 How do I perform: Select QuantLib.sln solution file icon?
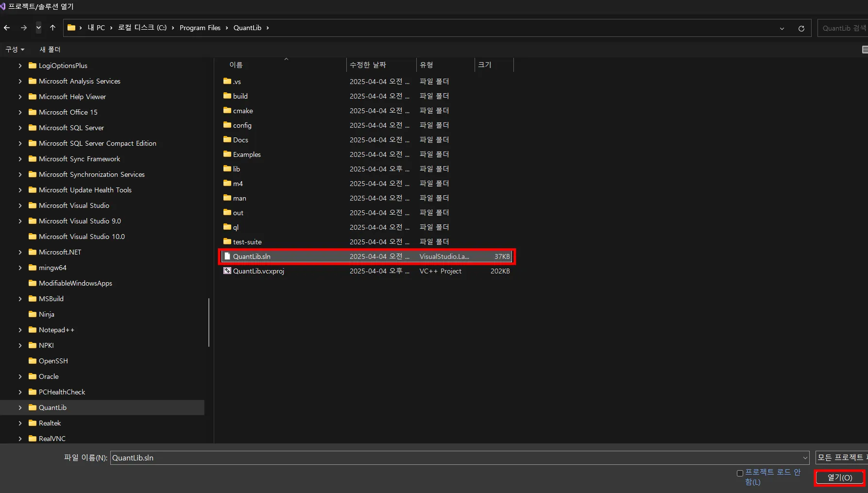227,256
